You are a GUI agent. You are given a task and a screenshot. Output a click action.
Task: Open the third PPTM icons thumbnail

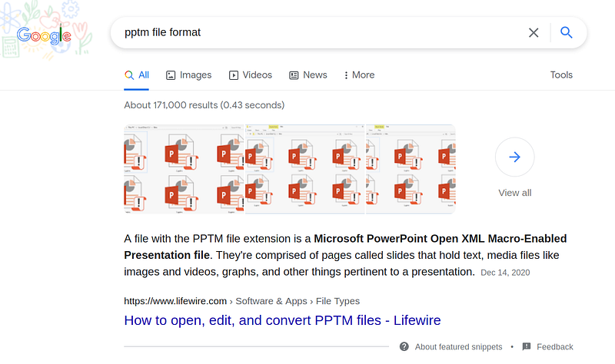click(411, 169)
